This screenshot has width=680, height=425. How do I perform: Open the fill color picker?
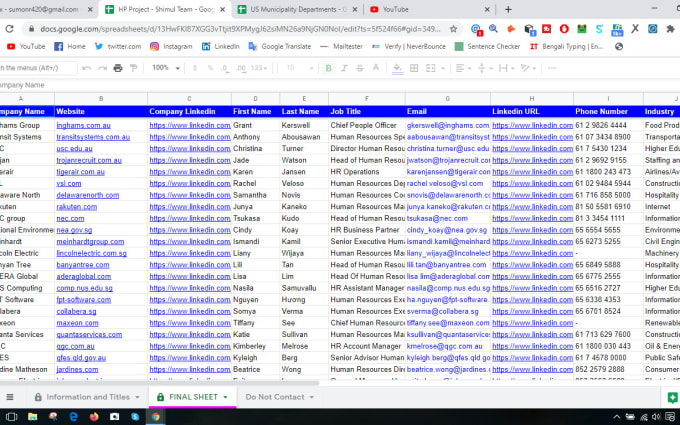397,68
